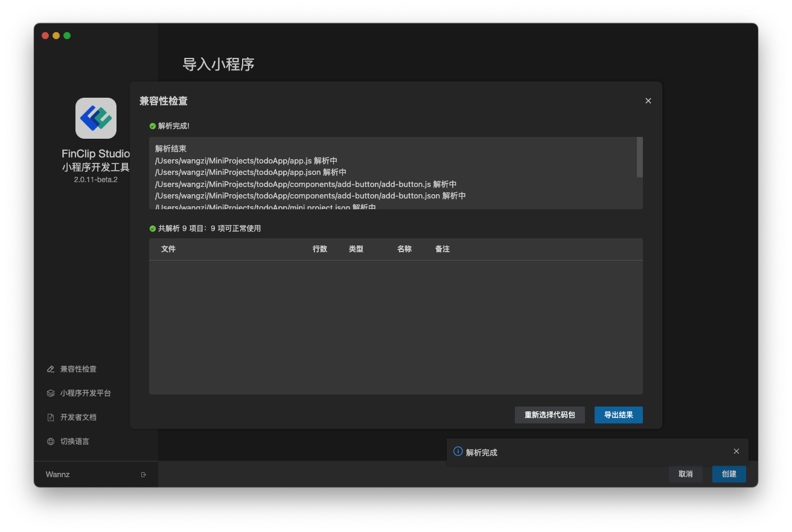
Task: Close the 兼容性检查 dialog
Action: pos(648,101)
